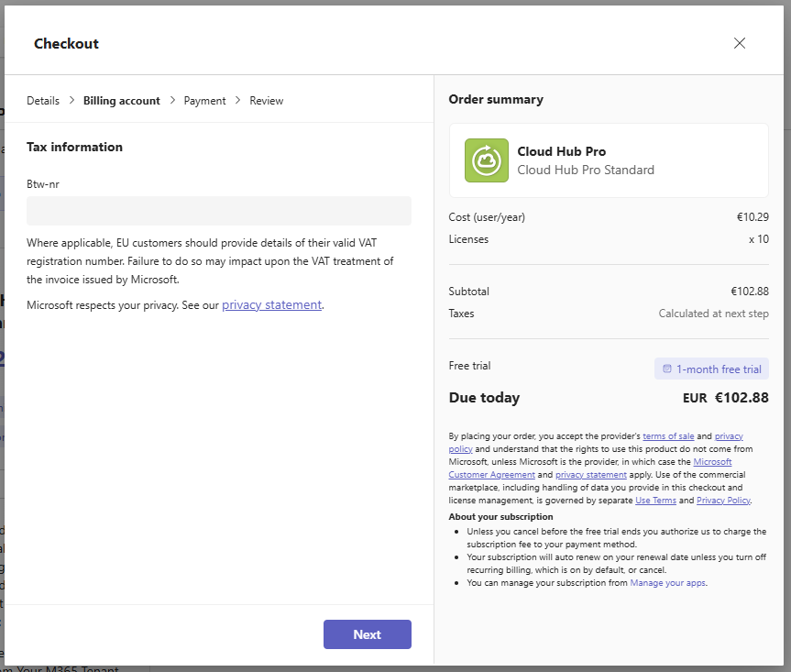Click the 'Calculated at next step' taxes text

pyautogui.click(x=713, y=314)
